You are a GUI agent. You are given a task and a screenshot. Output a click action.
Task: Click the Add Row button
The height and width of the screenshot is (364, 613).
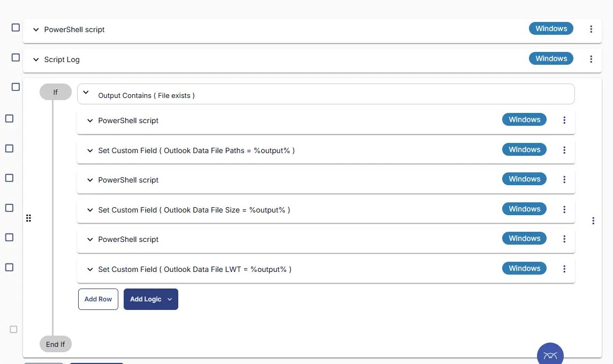tap(98, 299)
